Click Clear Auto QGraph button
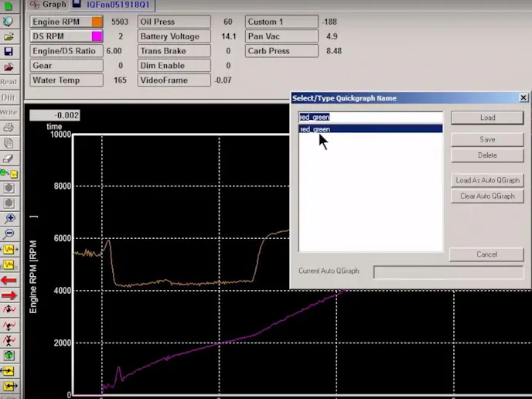This screenshot has width=532, height=399. (x=487, y=196)
